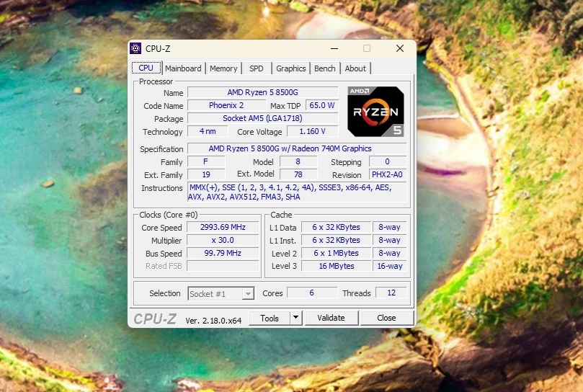Click the Model value 8
Screen dimensions: 583x392
(298, 161)
